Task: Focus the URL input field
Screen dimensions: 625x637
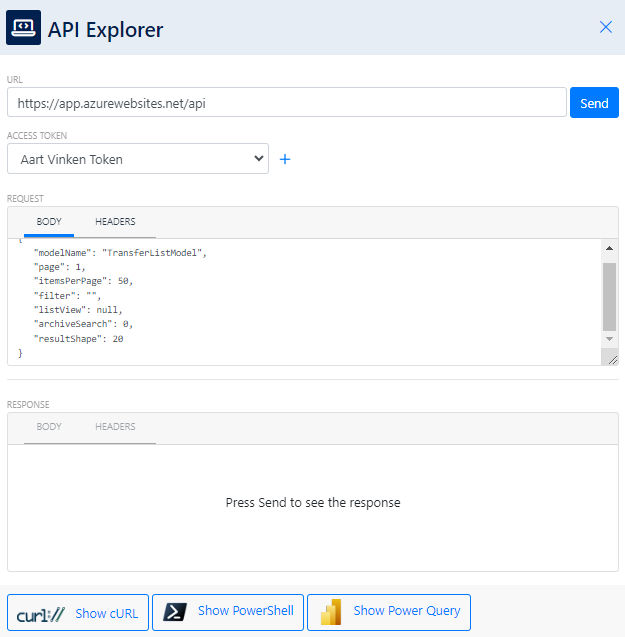Action: point(286,102)
